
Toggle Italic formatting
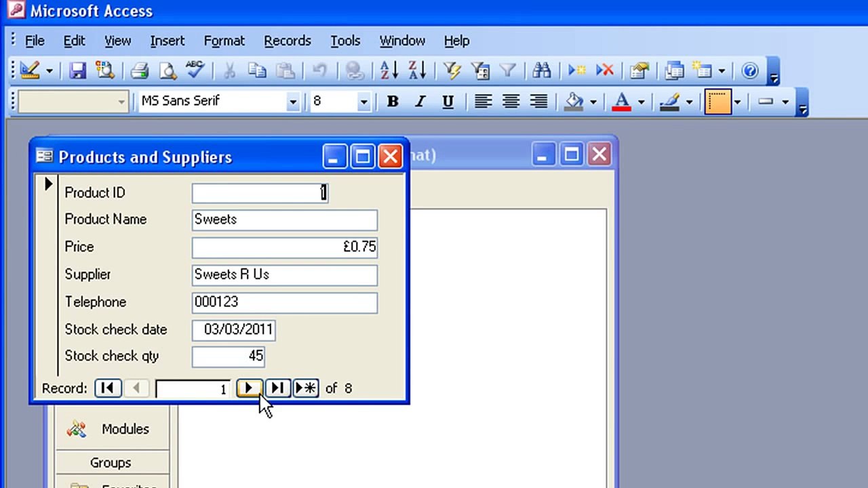pos(420,102)
